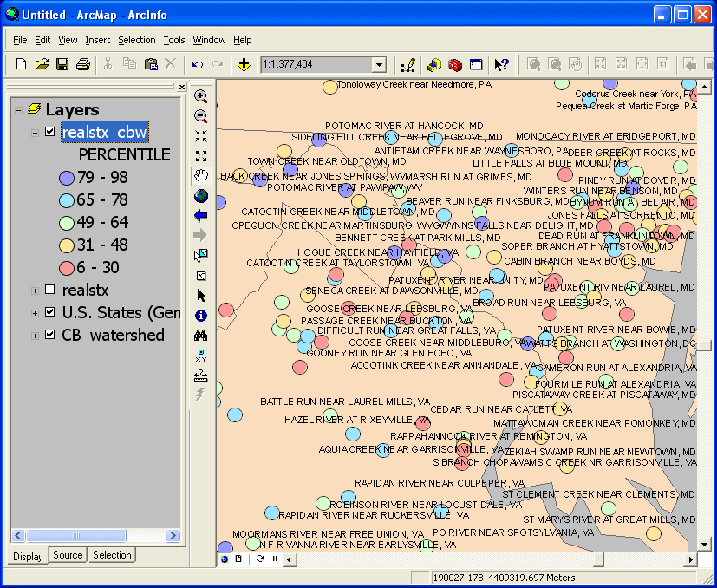717x588 pixels.
Task: Click the Save document button
Action: click(62, 64)
